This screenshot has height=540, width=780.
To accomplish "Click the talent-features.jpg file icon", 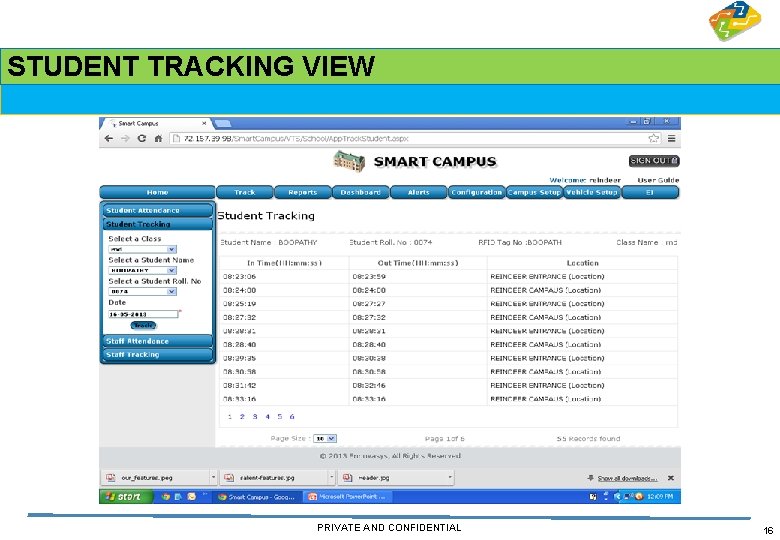I will click(x=229, y=478).
